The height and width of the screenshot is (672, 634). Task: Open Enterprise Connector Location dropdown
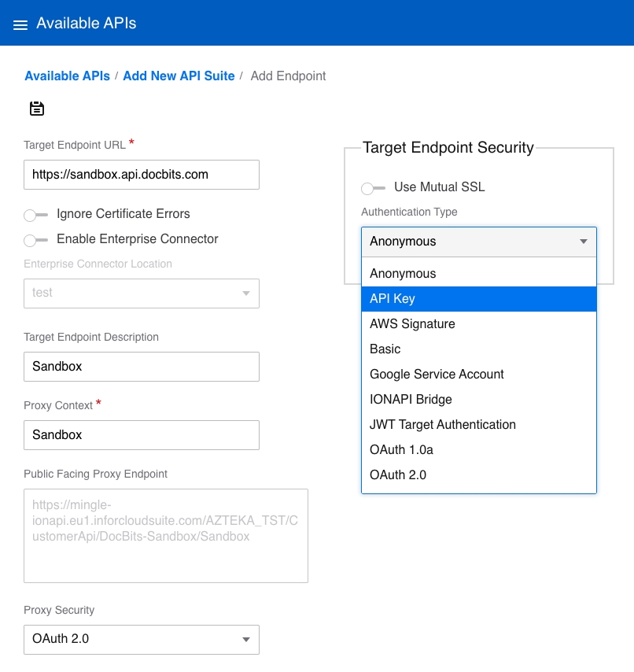pos(142,293)
